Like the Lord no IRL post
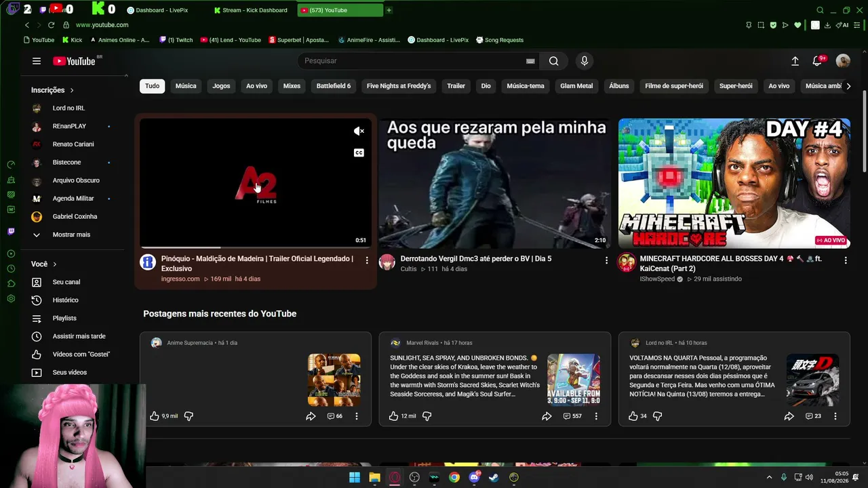This screenshot has height=488, width=868. point(633,416)
